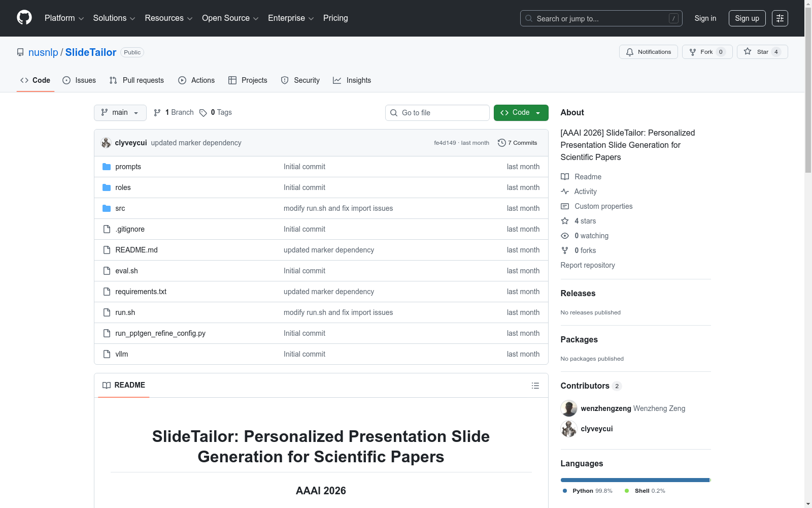
Task: Expand the Platform menu
Action: (x=64, y=18)
